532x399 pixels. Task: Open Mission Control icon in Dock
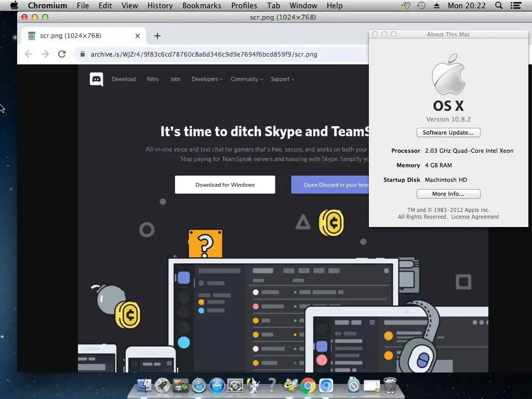point(180,385)
